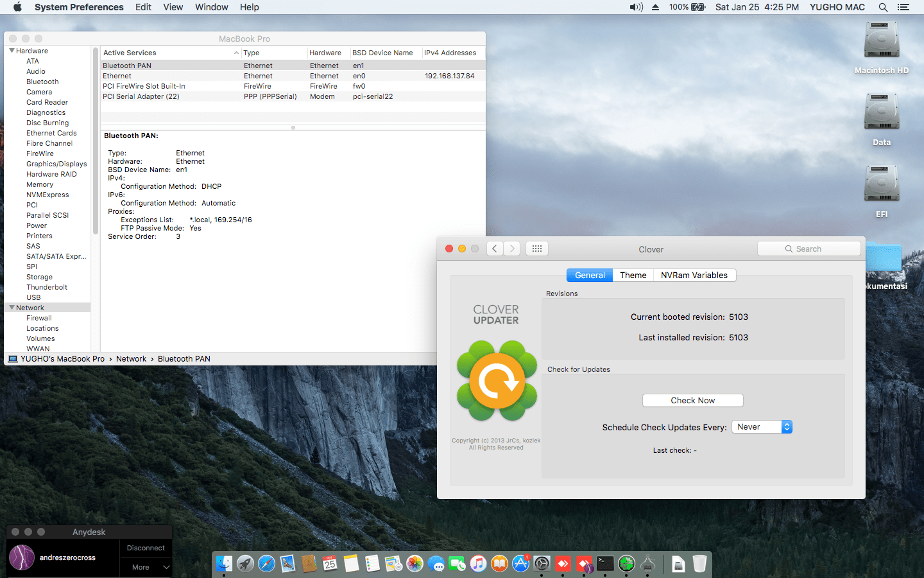The image size is (924, 578).
Task: Select Ethernet row in Active Services
Action: click(293, 76)
